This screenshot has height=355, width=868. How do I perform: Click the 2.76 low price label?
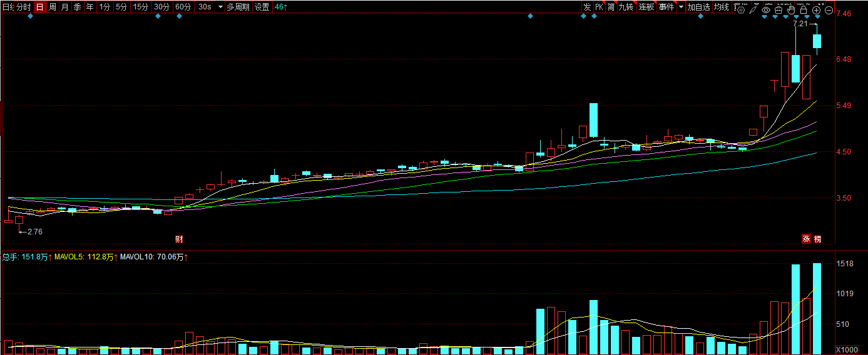(x=34, y=231)
